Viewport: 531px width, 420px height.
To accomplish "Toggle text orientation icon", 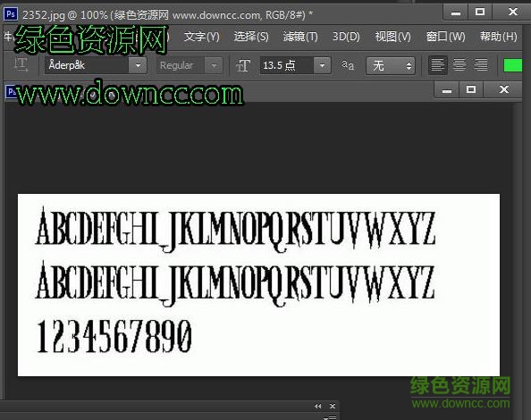I will (21, 64).
